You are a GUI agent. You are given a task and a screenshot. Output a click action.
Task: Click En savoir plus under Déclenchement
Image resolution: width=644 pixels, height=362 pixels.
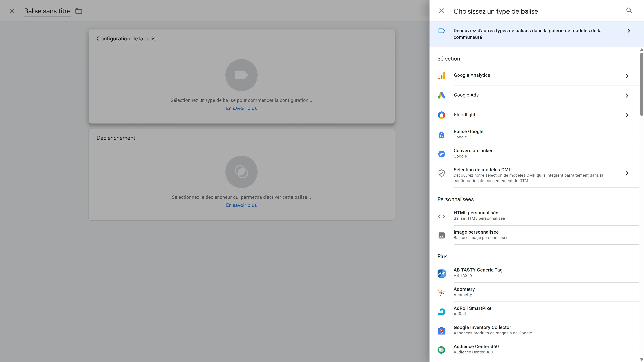point(241,205)
